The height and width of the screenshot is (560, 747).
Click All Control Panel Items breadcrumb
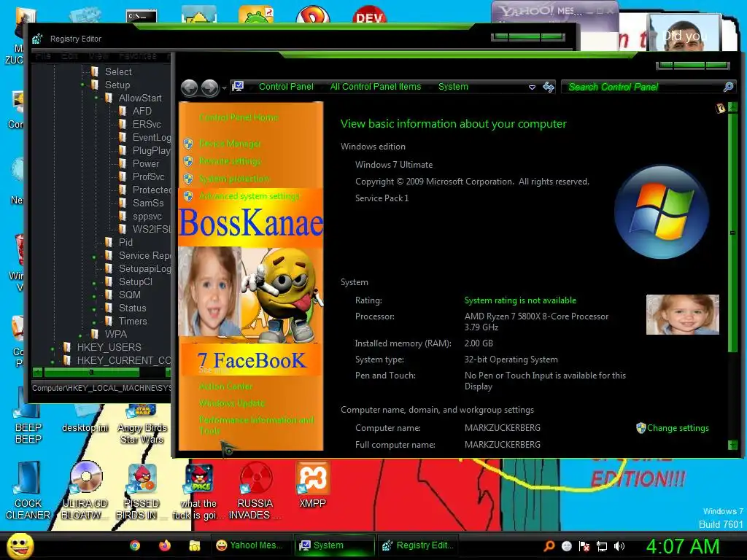[x=376, y=87]
